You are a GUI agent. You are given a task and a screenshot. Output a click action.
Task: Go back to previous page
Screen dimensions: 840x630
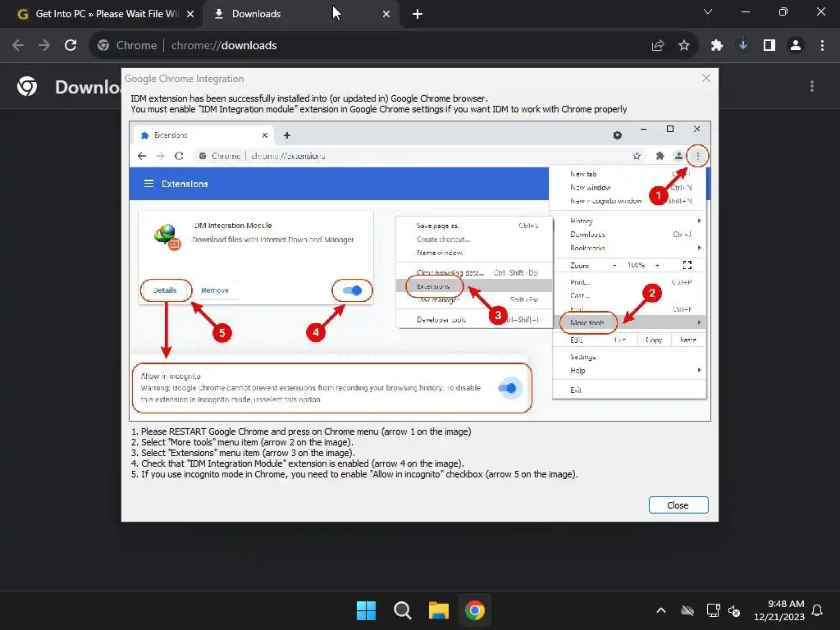point(18,46)
